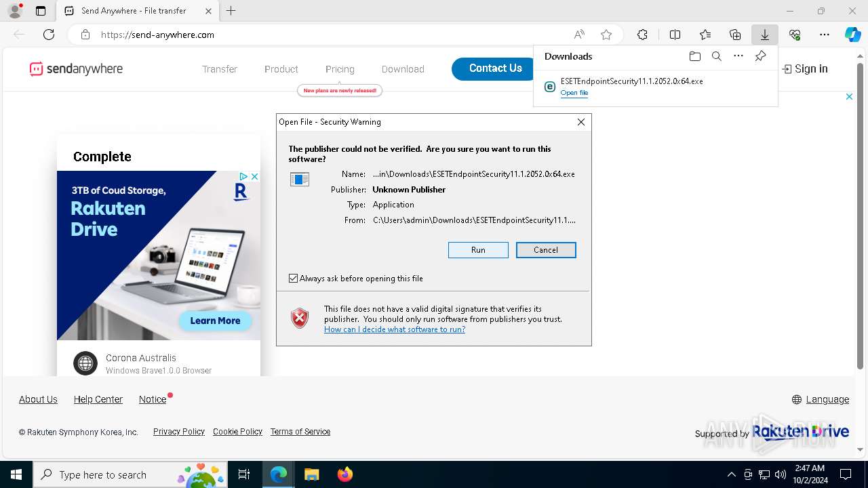
Task: Open the Windows Start menu
Action: [16, 474]
